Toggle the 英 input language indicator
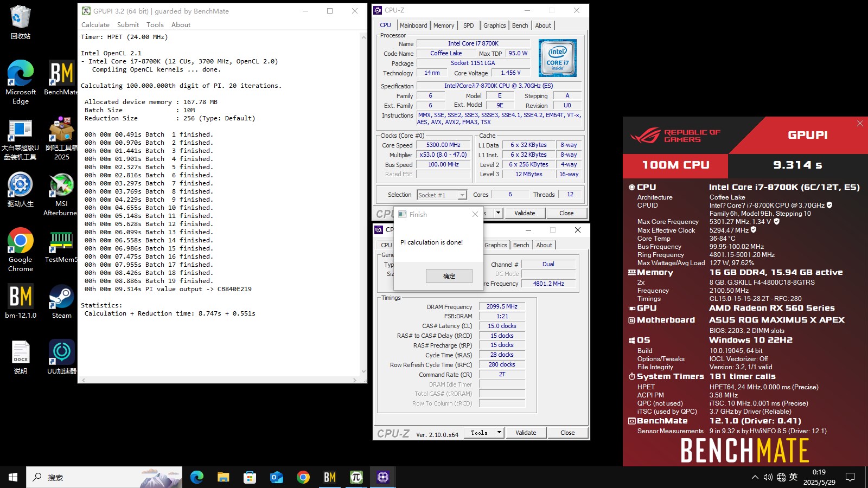 [794, 477]
